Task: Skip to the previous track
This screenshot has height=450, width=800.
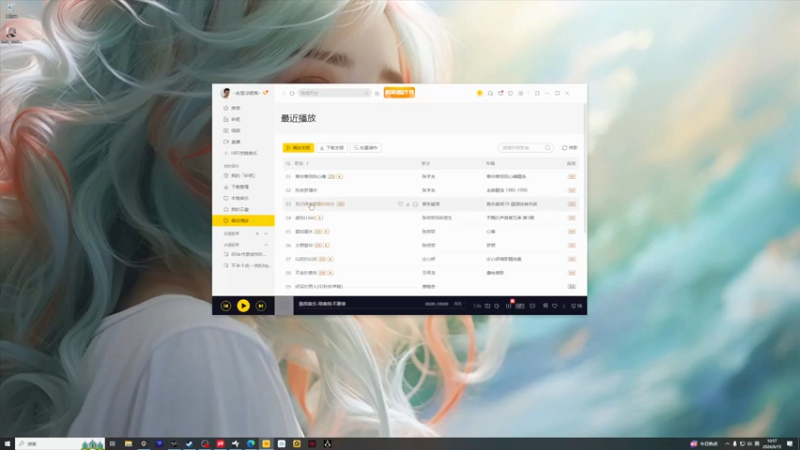Action: pyautogui.click(x=226, y=306)
